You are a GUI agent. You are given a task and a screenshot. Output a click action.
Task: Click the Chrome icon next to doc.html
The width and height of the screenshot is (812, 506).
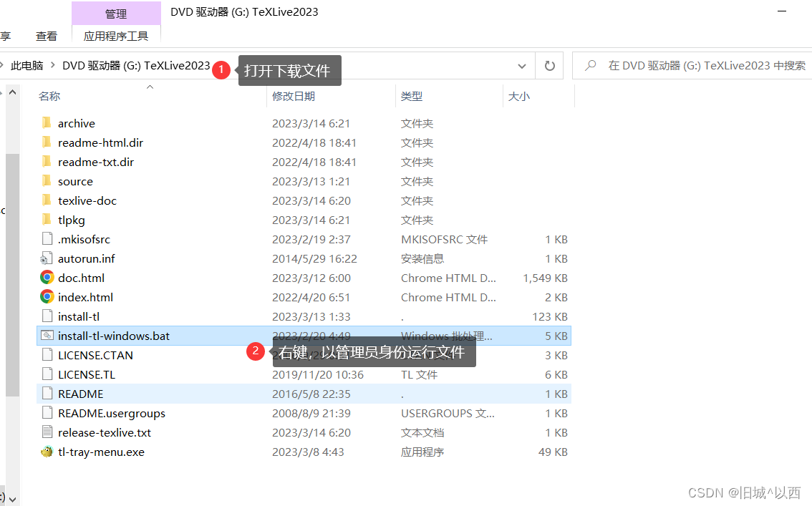[x=47, y=278]
